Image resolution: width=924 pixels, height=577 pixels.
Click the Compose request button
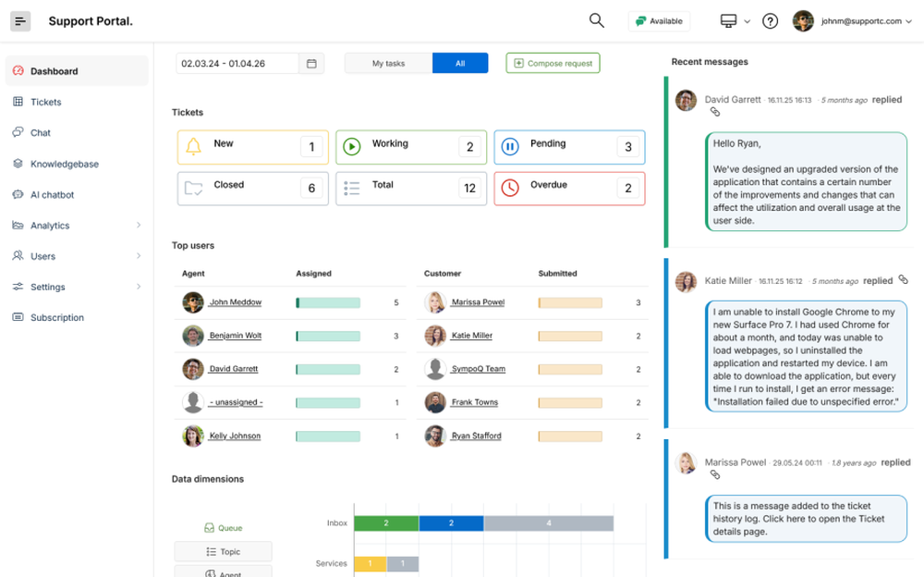[x=553, y=63]
